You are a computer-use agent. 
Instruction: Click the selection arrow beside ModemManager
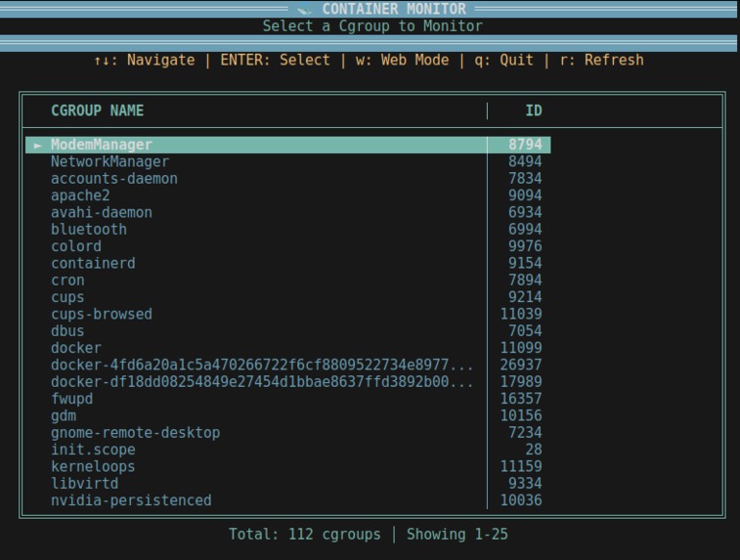click(38, 146)
